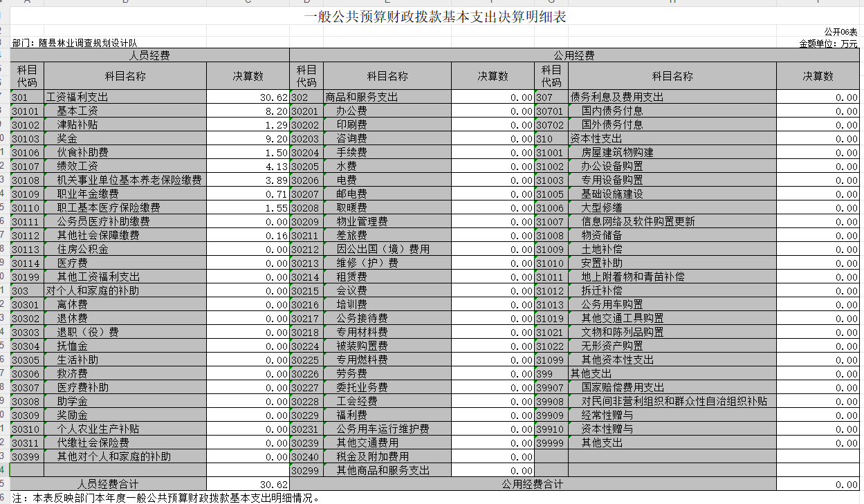Viewport: 864px width, 504px height.
Task: Select the 绩效工资 cell
Action: pyautogui.click(x=125, y=166)
